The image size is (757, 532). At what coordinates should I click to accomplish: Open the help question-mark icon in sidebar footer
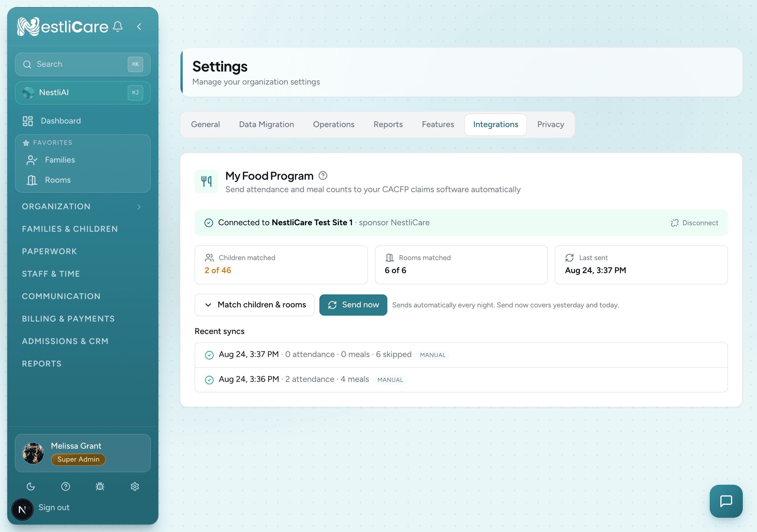pos(66,486)
